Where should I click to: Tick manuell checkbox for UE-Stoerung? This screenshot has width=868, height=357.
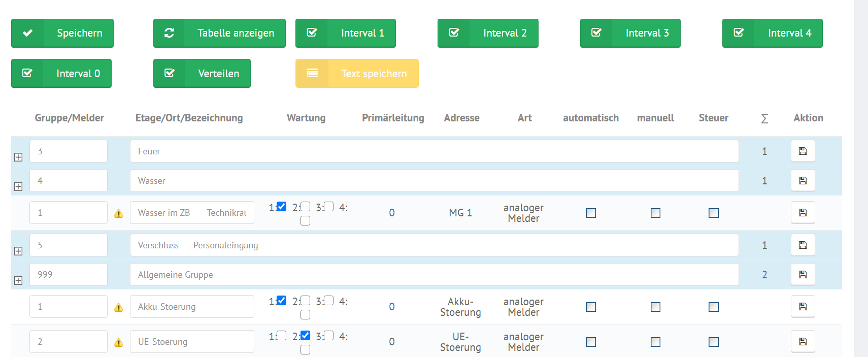click(x=655, y=342)
